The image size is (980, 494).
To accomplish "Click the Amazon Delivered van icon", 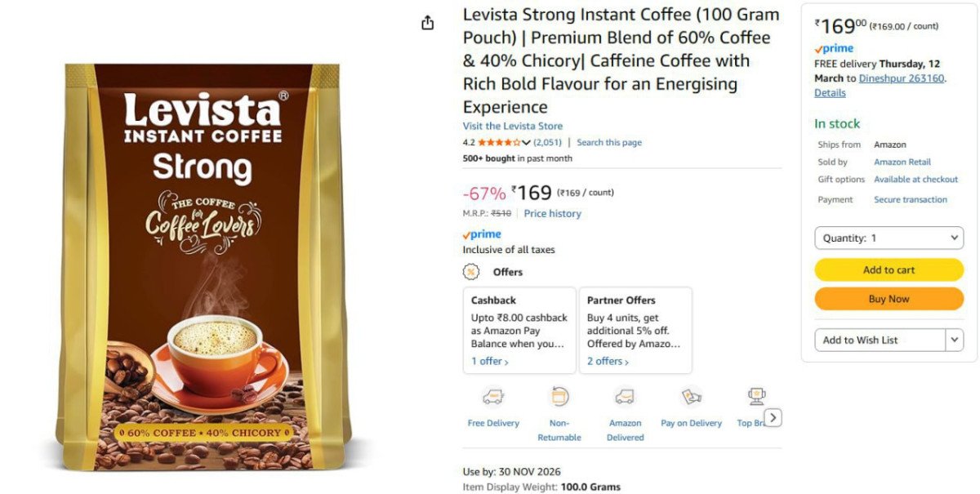I will pos(625,397).
